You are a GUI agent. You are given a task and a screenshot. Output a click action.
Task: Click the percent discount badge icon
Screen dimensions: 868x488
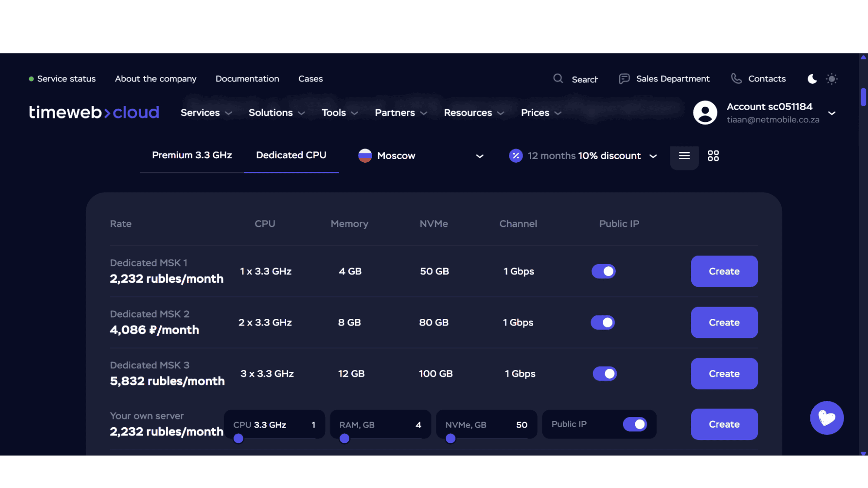click(x=516, y=156)
